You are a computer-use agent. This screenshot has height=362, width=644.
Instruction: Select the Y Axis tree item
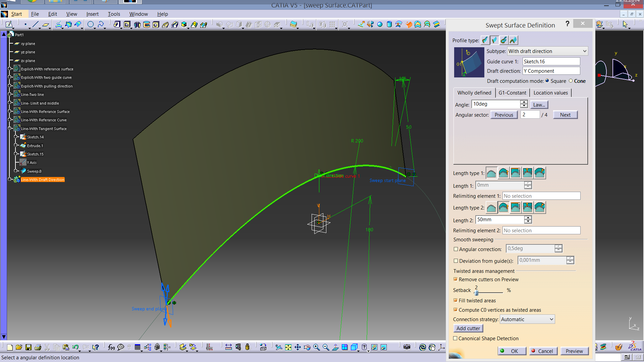point(32,163)
